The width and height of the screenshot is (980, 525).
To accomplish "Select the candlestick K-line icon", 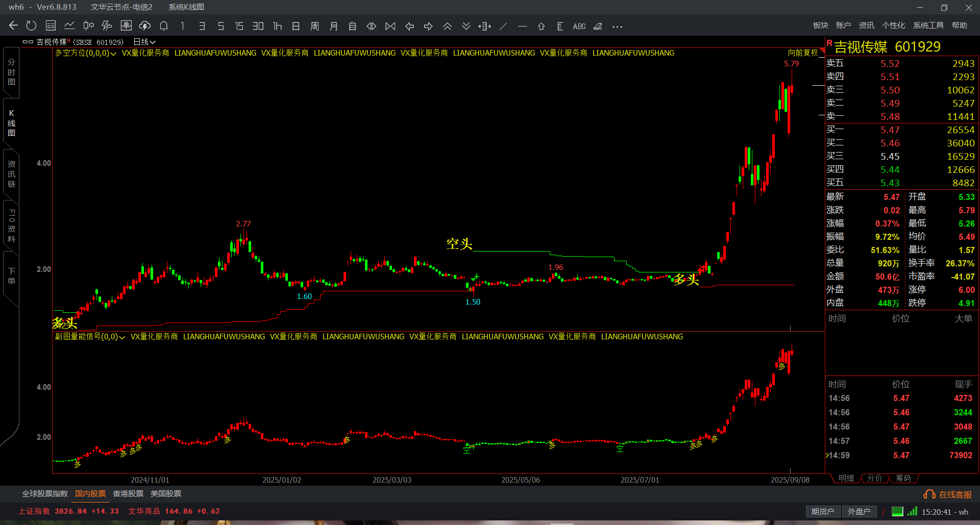I will coord(88,26).
